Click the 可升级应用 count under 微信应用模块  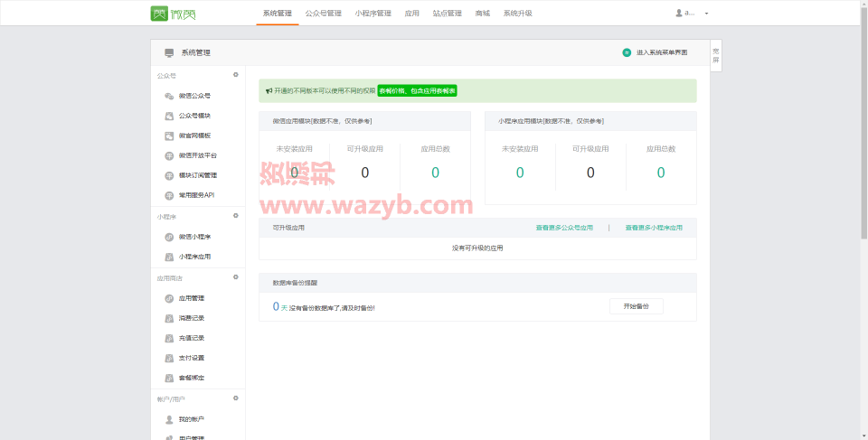pyautogui.click(x=364, y=173)
